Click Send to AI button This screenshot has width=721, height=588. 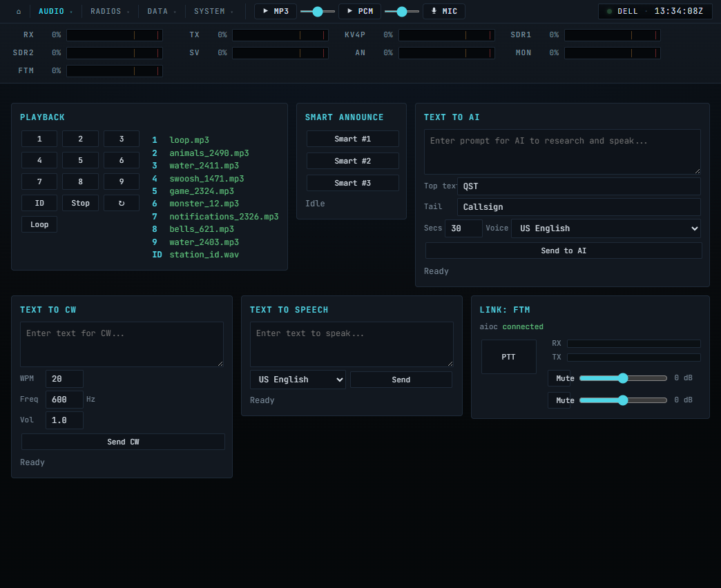(564, 251)
